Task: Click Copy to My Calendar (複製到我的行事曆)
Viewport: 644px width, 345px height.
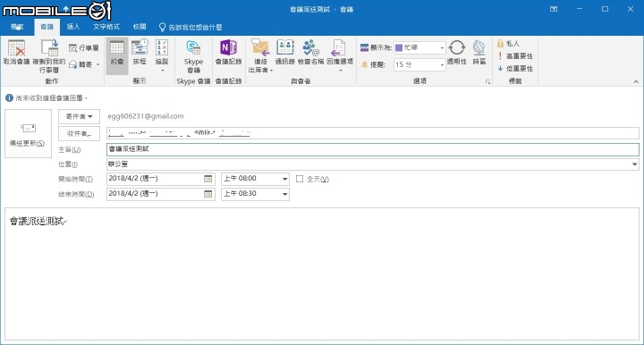Action: (49, 56)
